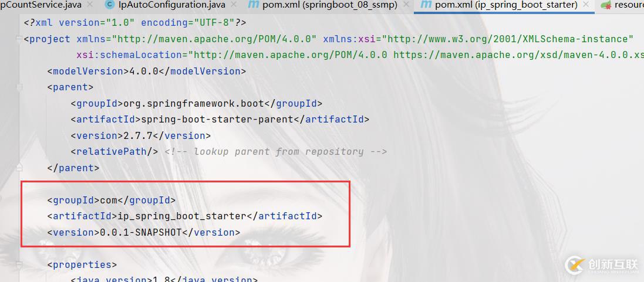Place cursor on the xml version declaration line

click(x=135, y=23)
